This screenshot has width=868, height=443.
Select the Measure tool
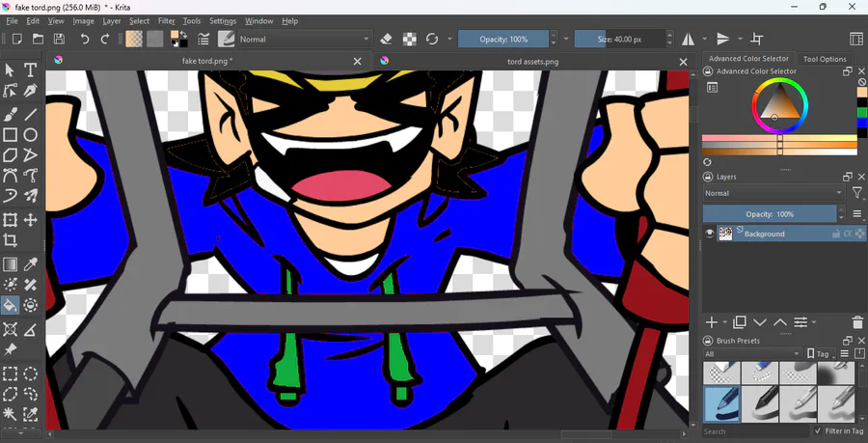pyautogui.click(x=31, y=329)
